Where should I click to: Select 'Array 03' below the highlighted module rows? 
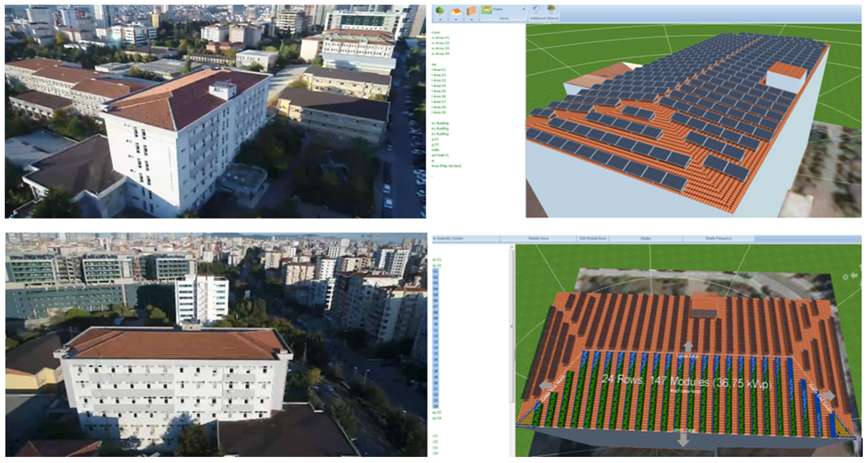coord(437,413)
